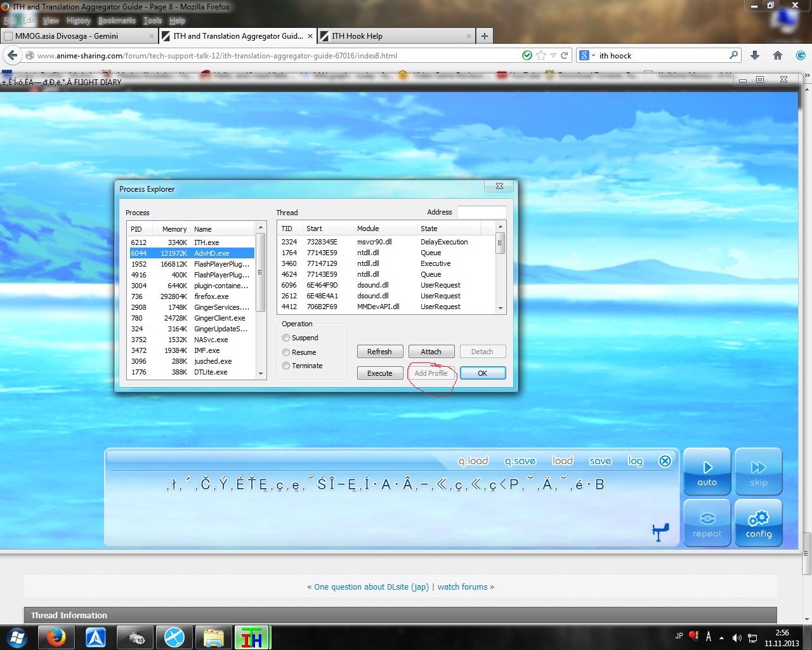Switch to ITH Hook Help tab
The image size is (812, 650).
click(396, 36)
